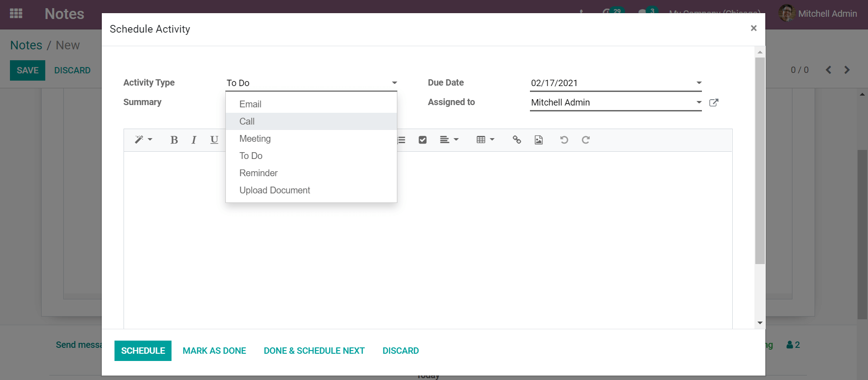Insert a checklist in the editor
The image size is (868, 380).
pyautogui.click(x=423, y=140)
